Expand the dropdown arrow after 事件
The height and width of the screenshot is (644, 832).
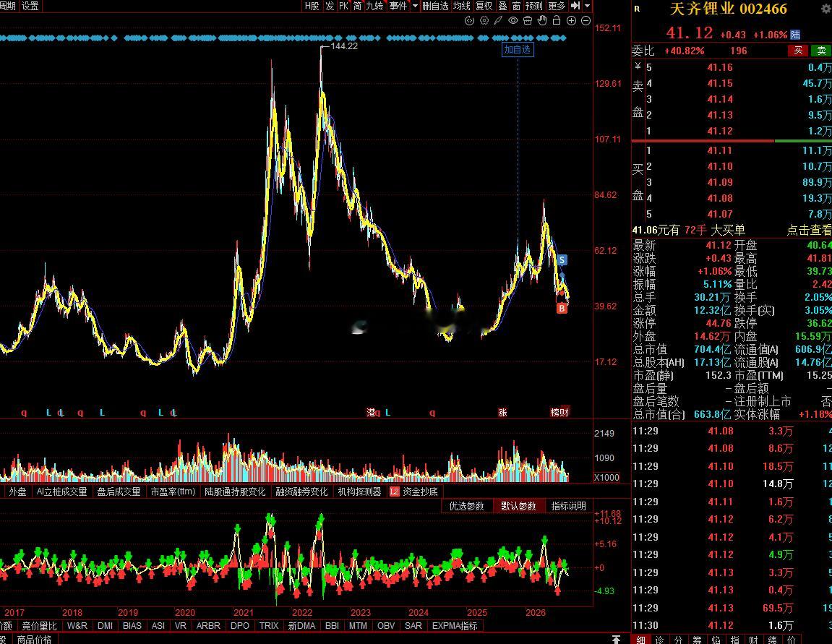[x=415, y=7]
